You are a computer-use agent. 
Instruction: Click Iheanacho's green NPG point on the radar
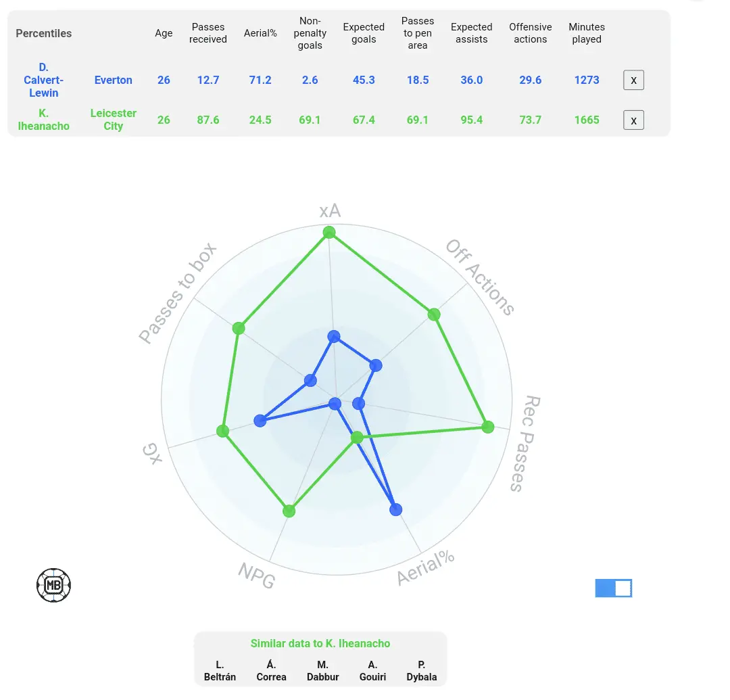click(x=289, y=511)
